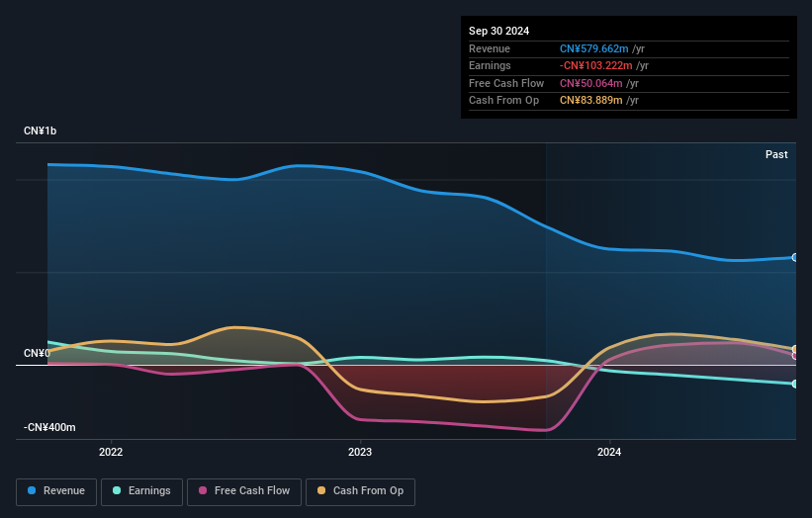Click the blue Revenue endpoint marker
Viewport: 812px width, 518px height.
(x=794, y=257)
